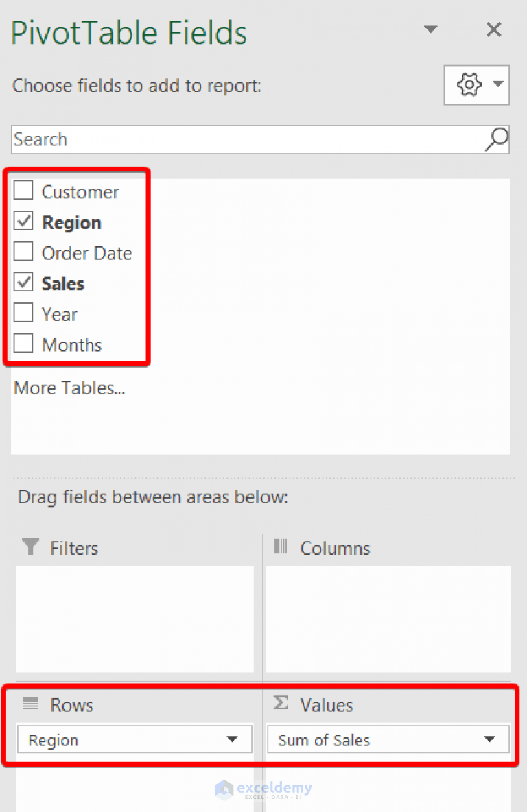This screenshot has height=812, width=527.
Task: Uncheck the Region field checkbox
Action: [23, 221]
